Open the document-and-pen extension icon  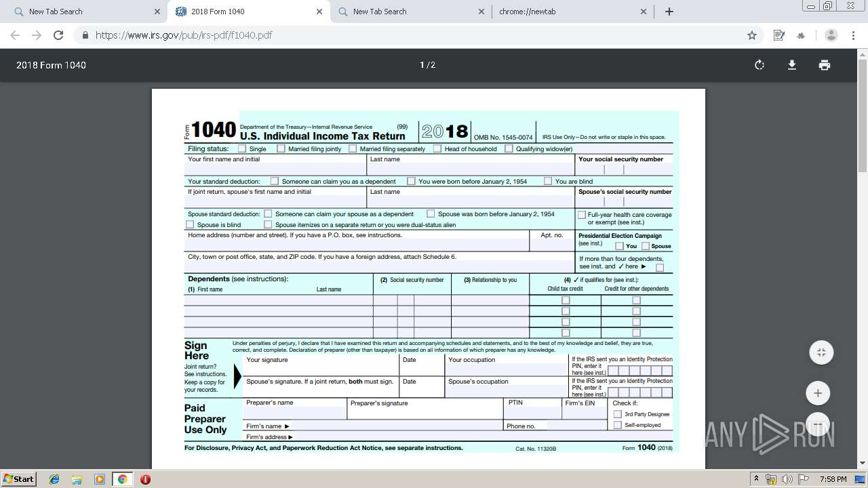[778, 35]
